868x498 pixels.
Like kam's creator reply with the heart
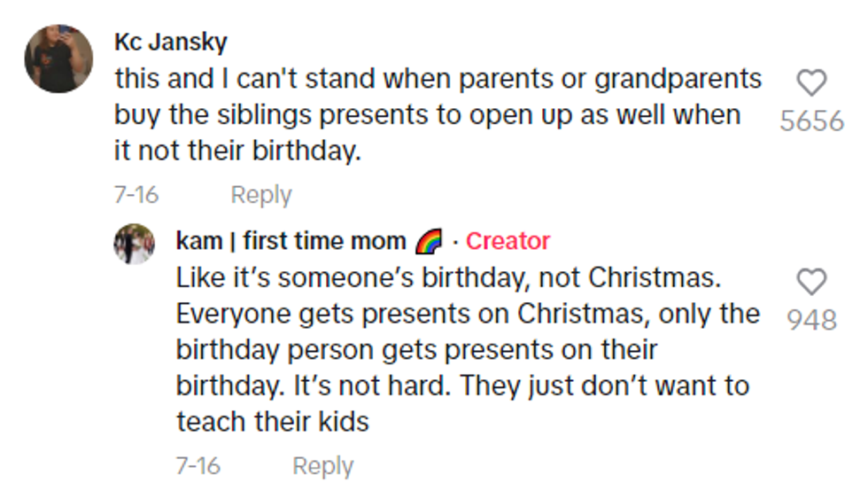pos(811,283)
